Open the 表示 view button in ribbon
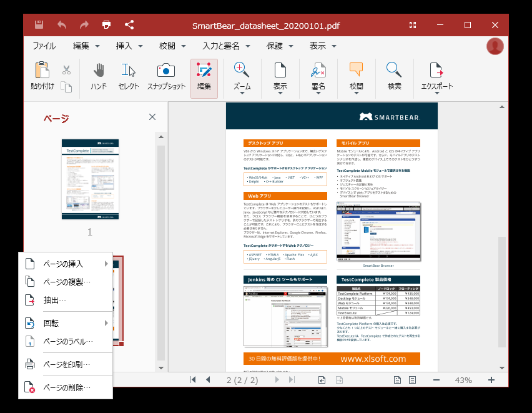This screenshot has width=532, height=413. coord(280,79)
